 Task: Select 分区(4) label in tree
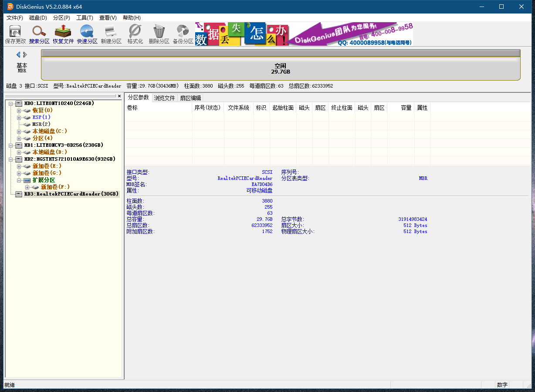[43, 138]
